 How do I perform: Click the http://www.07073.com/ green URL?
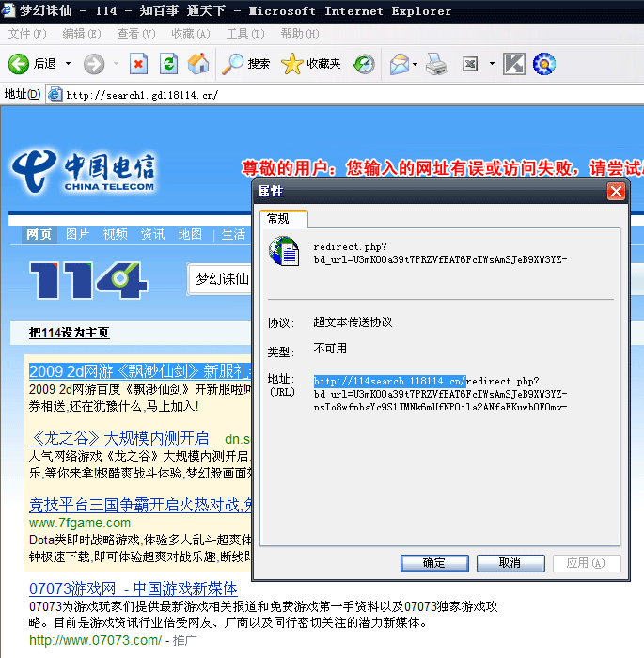click(x=95, y=640)
